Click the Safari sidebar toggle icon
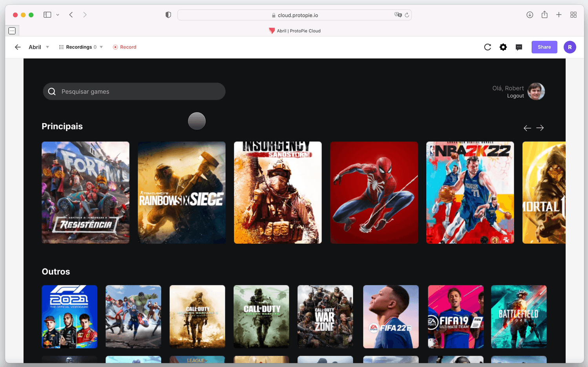Viewport: 588px width, 367px height. tap(47, 15)
